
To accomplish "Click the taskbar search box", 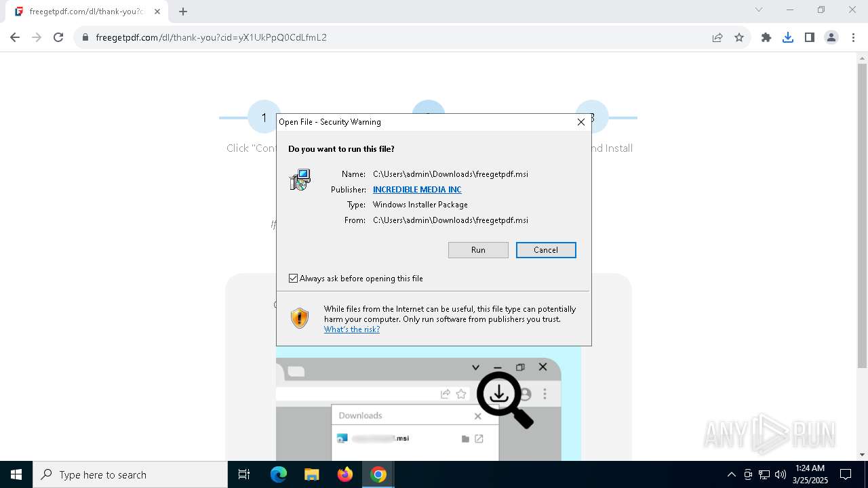I will click(130, 474).
